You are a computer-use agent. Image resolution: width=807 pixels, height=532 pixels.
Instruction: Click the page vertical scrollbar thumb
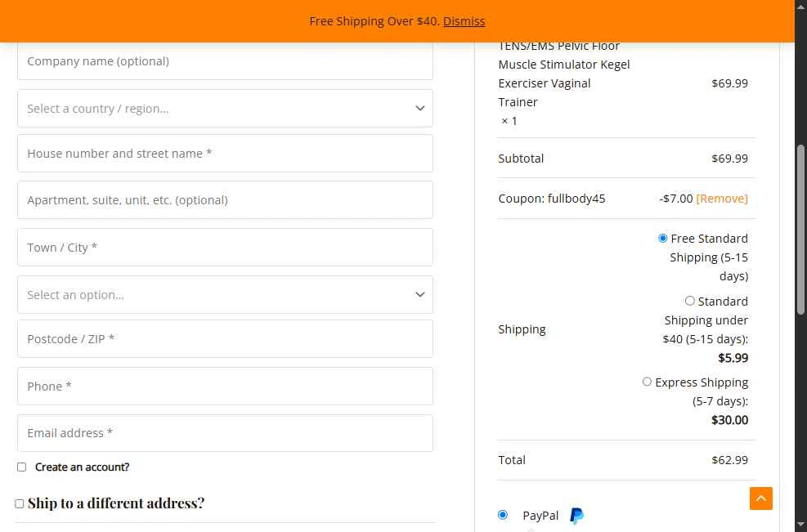coord(800,230)
